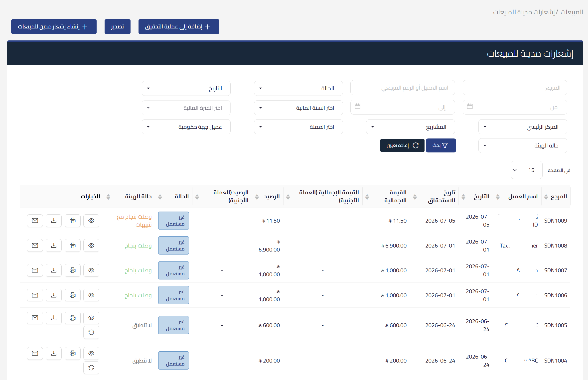Go to المبيعات breadcrumb link

click(x=572, y=12)
